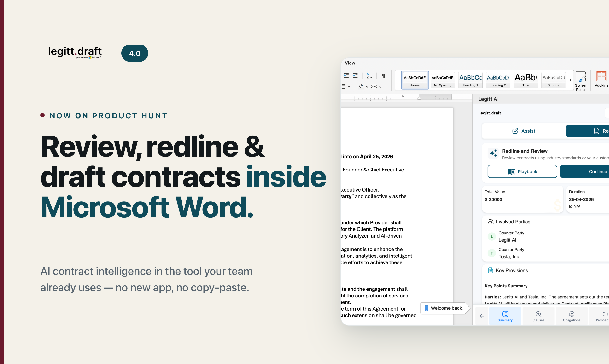Click the Legitt AI counter party name

pyautogui.click(x=507, y=240)
